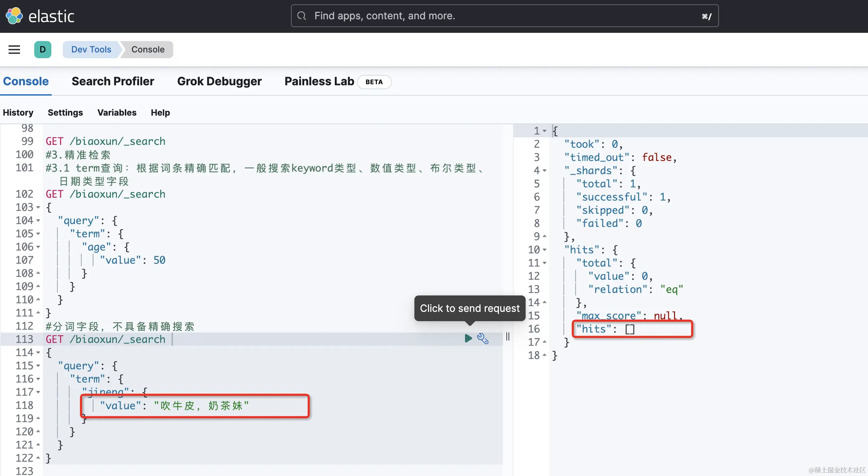This screenshot has width=868, height=476.
Task: Open the hamburger navigation menu
Action: click(x=14, y=50)
